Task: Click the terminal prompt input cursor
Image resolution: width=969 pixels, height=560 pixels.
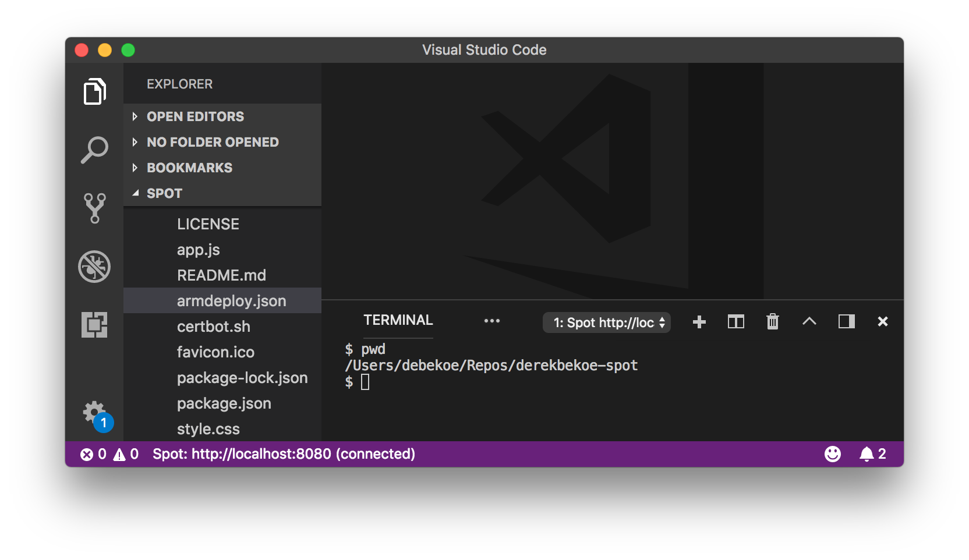Action: click(365, 382)
